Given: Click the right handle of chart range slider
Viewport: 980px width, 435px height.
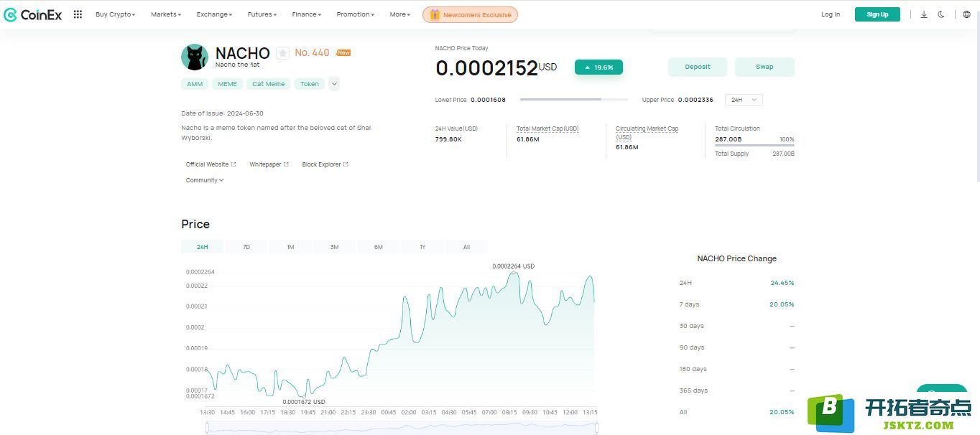Looking at the screenshot, I should (x=597, y=428).
